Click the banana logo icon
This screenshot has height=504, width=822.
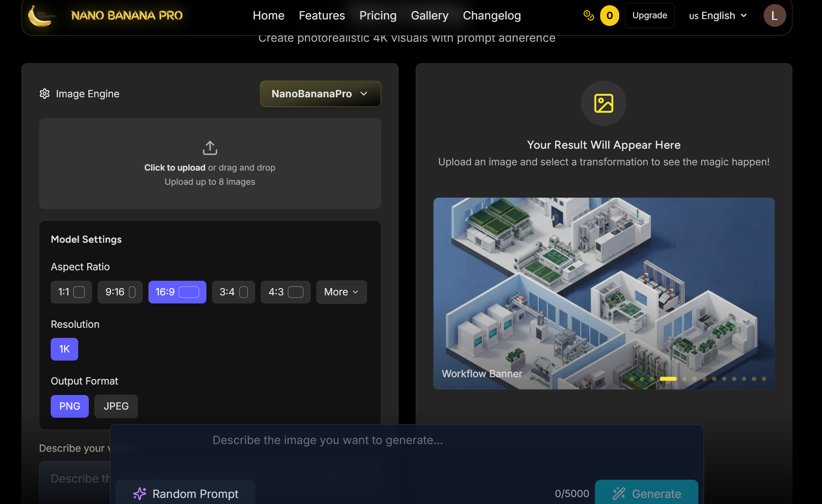(x=41, y=16)
